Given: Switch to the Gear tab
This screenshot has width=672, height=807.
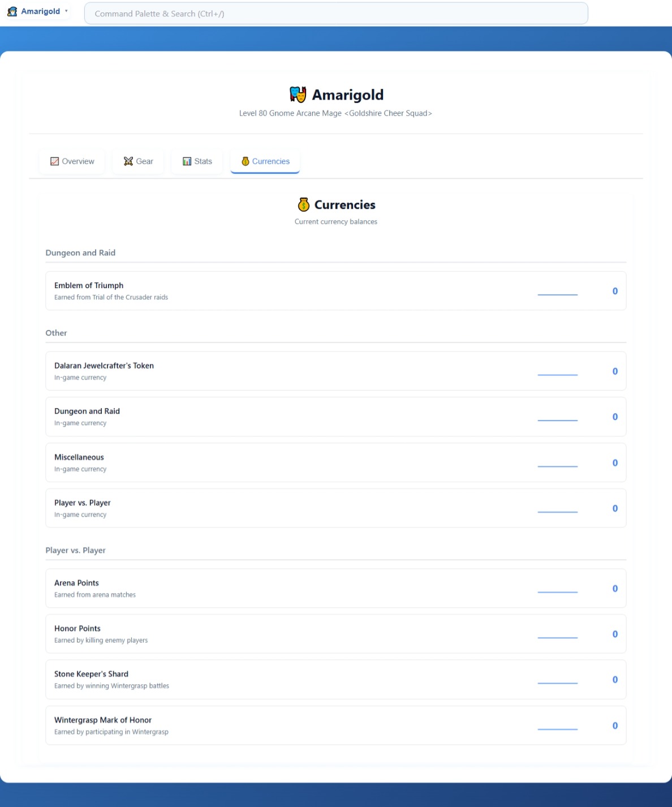Looking at the screenshot, I should tap(139, 161).
